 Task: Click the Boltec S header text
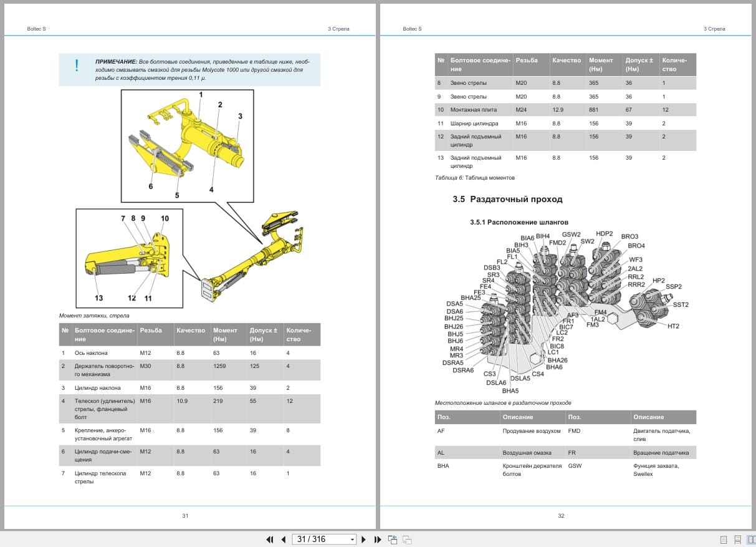[x=36, y=29]
